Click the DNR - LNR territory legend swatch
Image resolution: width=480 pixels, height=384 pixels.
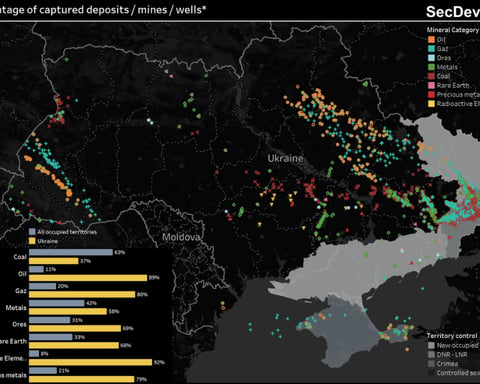431,355
